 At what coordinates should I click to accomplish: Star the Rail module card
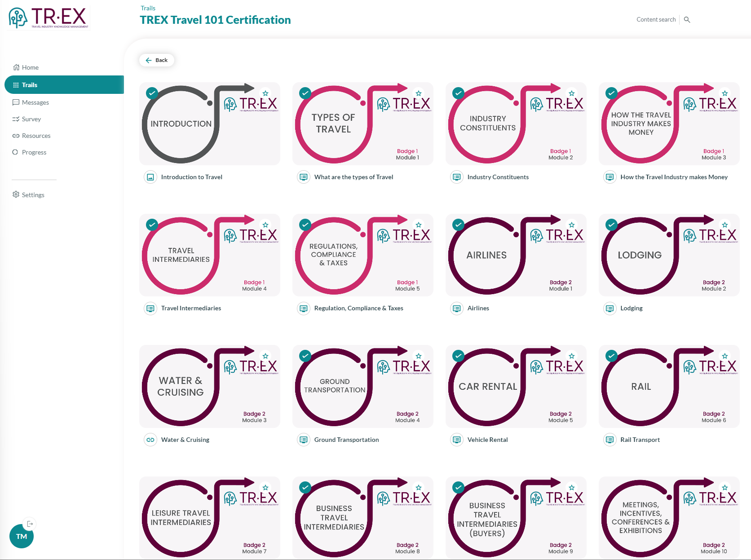[x=724, y=356]
